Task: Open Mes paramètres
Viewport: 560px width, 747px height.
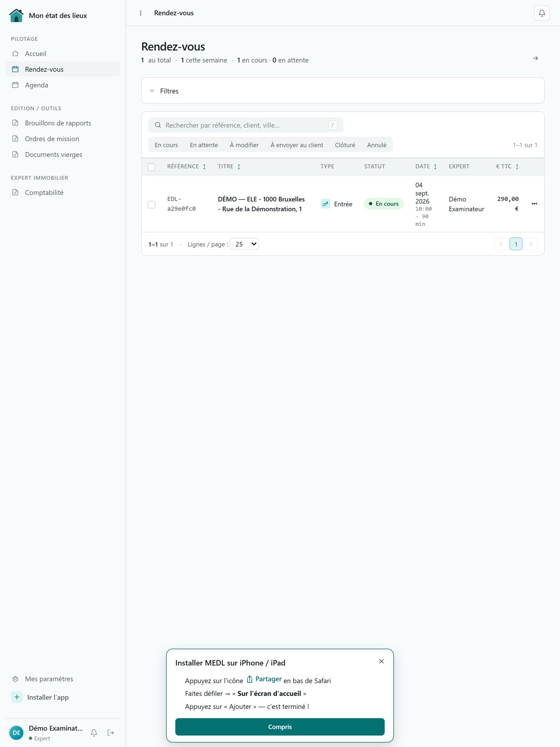Action: click(63, 679)
